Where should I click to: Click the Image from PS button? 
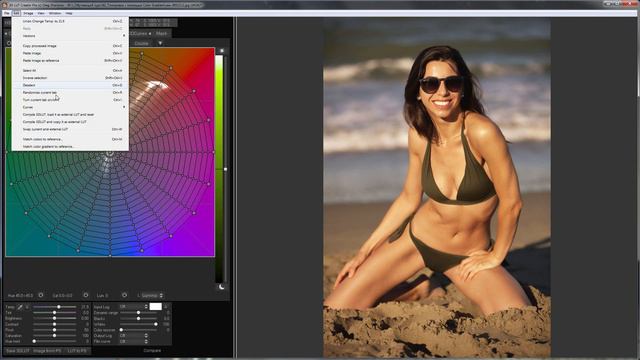point(47,351)
